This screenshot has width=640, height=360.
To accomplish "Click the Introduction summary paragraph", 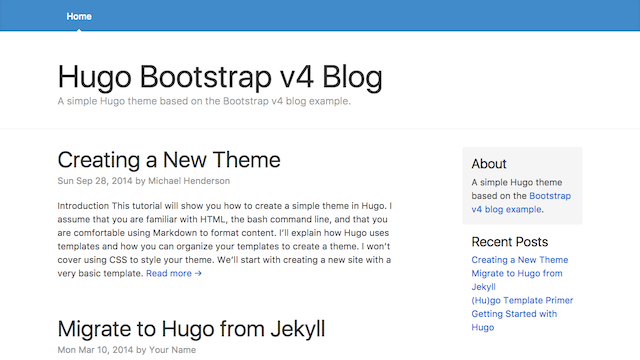I will click(x=224, y=240).
